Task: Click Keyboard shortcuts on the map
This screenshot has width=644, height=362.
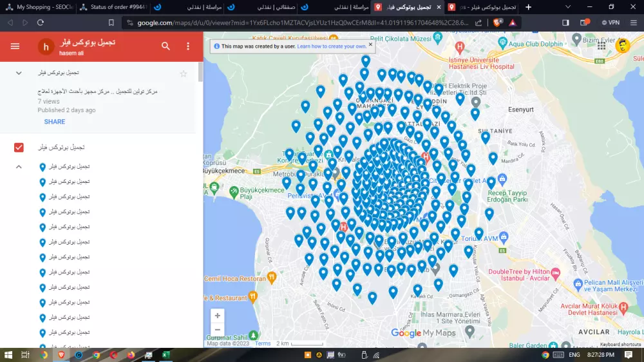Action: pos(621,345)
